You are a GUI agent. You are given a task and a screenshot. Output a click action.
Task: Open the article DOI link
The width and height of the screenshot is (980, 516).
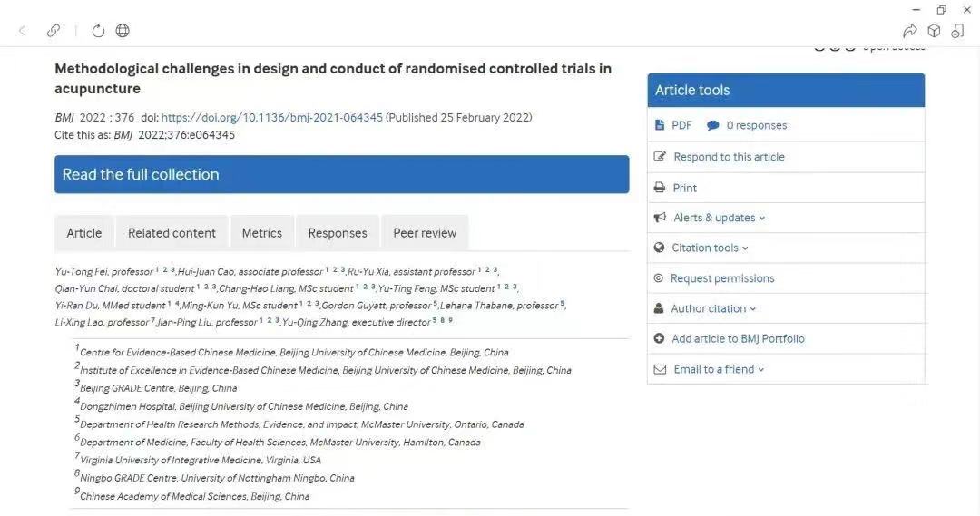pyautogui.click(x=271, y=118)
